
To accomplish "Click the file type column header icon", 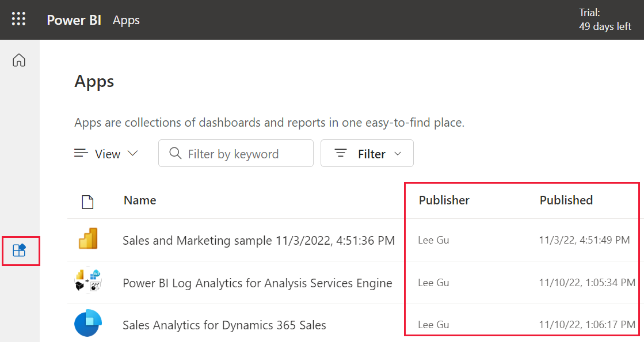I will (87, 202).
